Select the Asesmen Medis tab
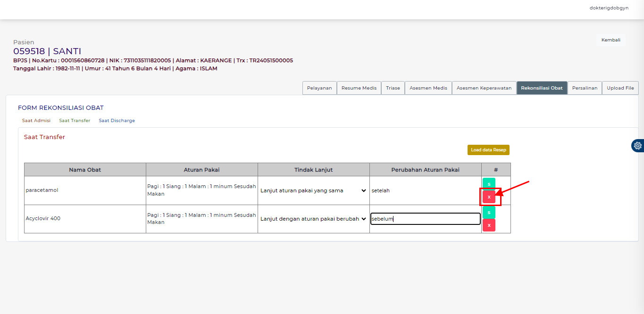 (428, 88)
